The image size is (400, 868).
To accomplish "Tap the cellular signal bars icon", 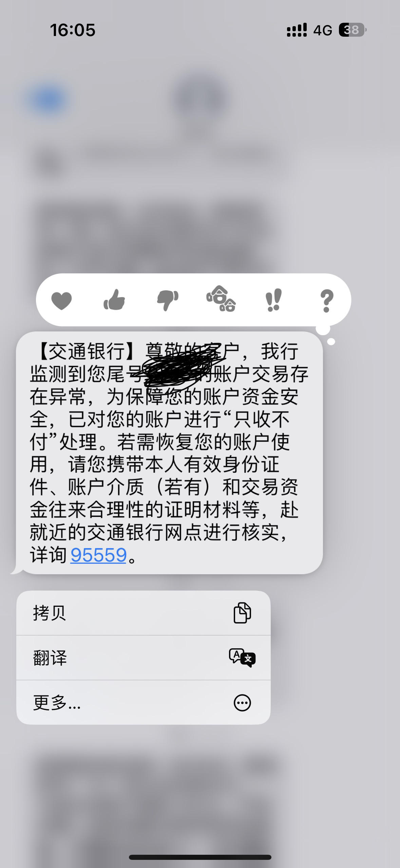I will coord(297,30).
